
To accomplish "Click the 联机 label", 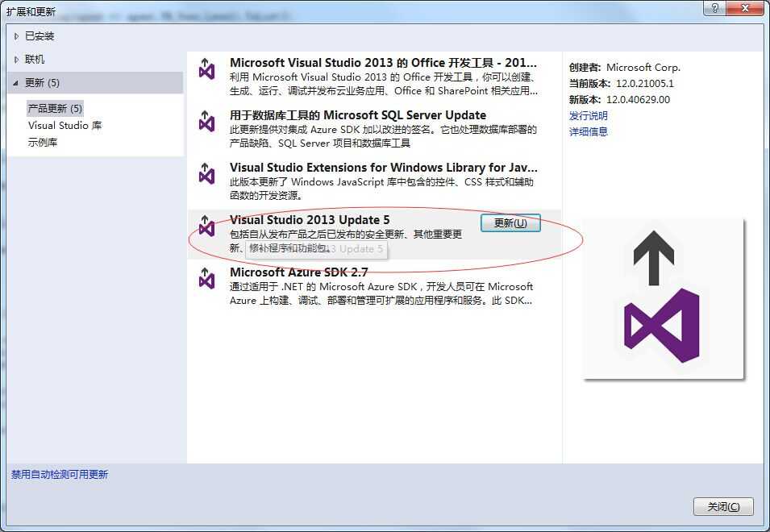I will click(x=35, y=60).
